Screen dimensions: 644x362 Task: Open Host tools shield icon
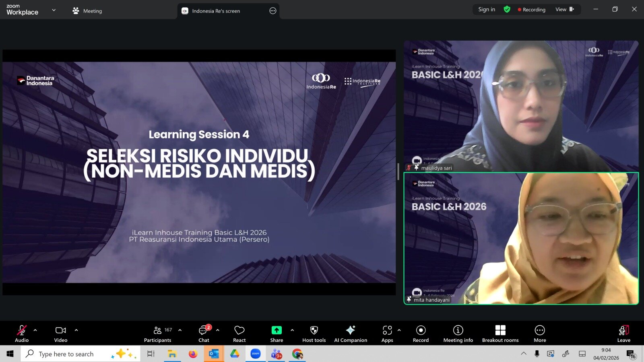point(314,330)
